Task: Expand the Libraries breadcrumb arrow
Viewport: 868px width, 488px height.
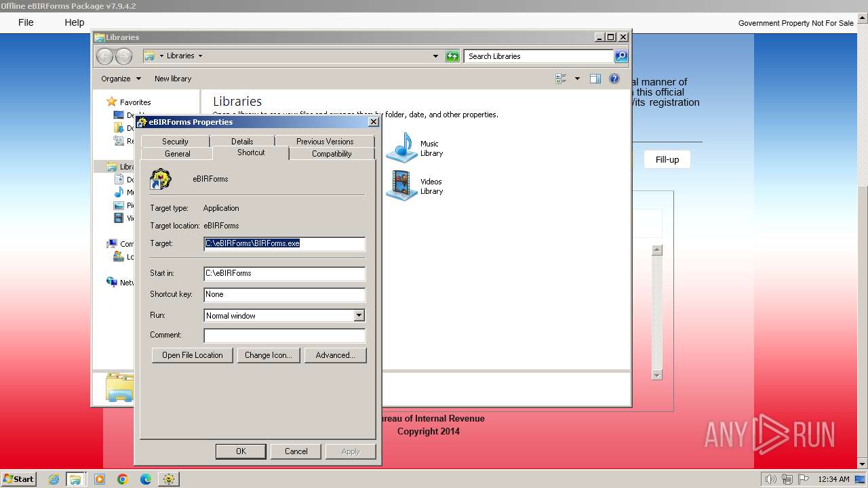Action: (200, 56)
